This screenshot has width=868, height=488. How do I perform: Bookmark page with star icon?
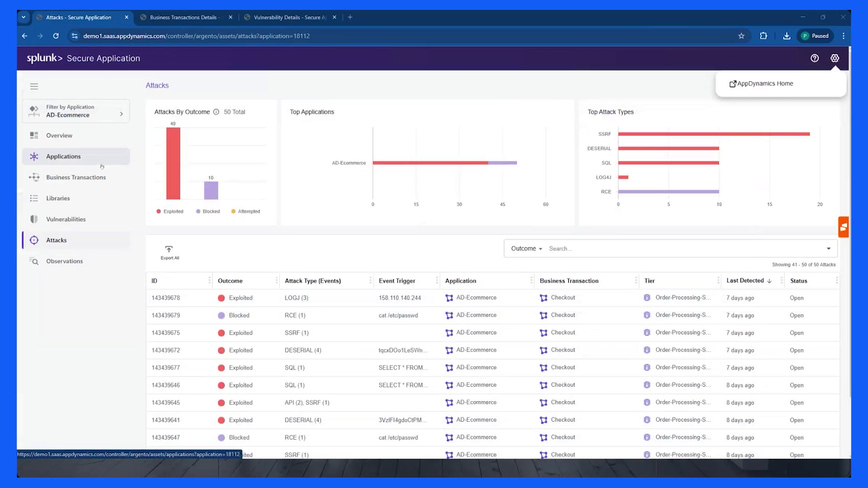(x=741, y=36)
